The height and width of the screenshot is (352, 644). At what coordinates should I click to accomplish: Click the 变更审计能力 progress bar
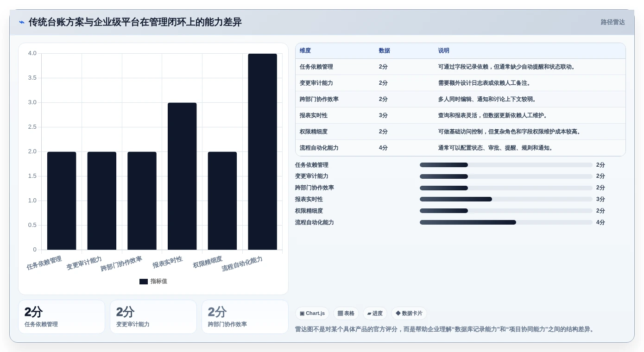[506, 176]
